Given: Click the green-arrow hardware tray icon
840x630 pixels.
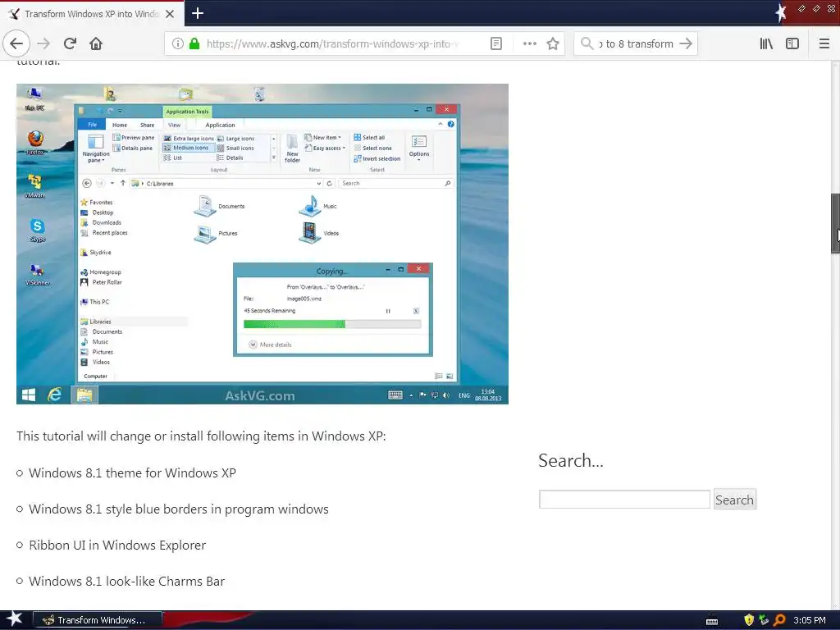Looking at the screenshot, I should (x=764, y=620).
